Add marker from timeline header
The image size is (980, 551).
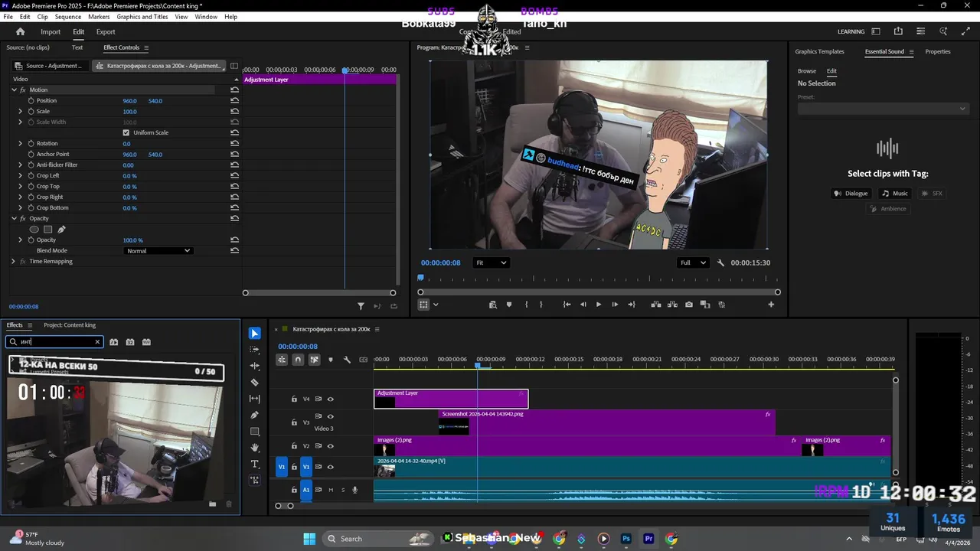click(331, 360)
